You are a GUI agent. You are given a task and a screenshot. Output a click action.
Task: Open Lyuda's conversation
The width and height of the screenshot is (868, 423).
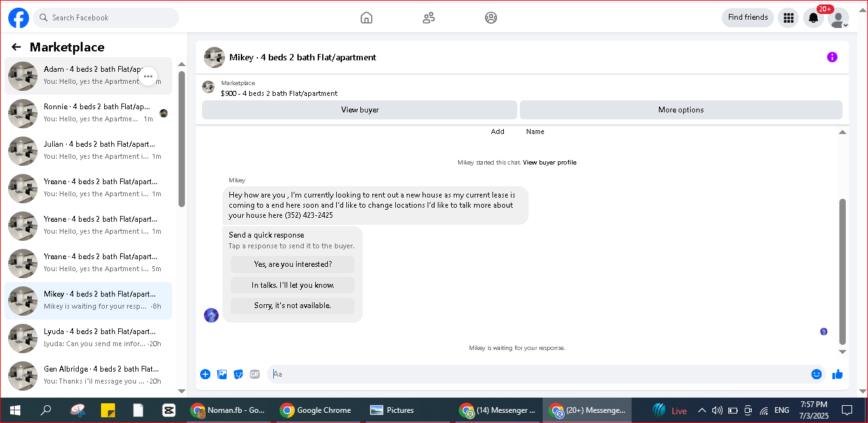point(88,338)
